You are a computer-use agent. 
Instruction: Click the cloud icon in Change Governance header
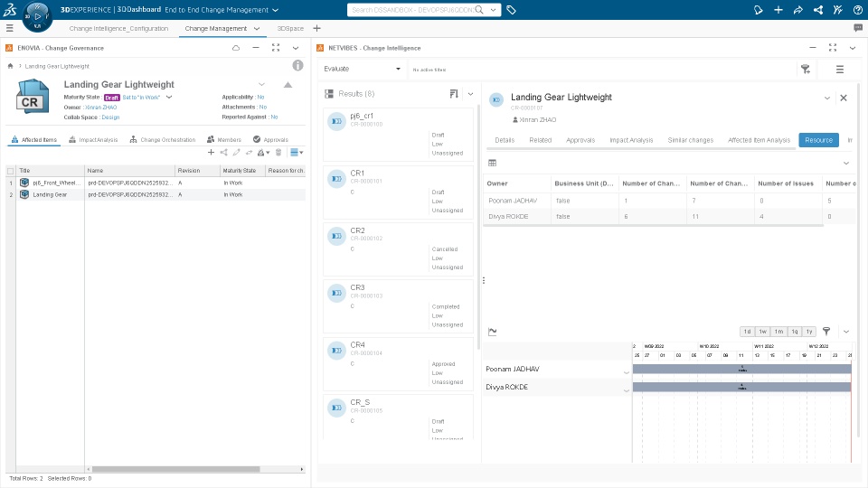pos(236,48)
